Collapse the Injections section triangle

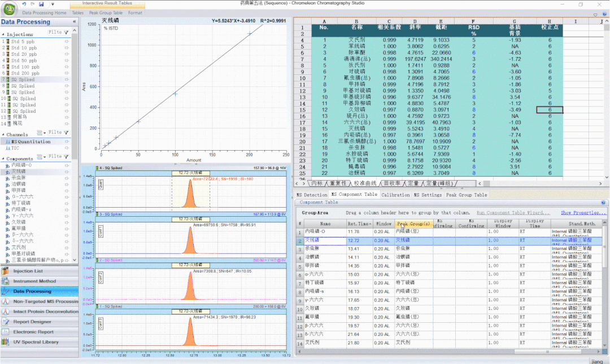pos(3,34)
